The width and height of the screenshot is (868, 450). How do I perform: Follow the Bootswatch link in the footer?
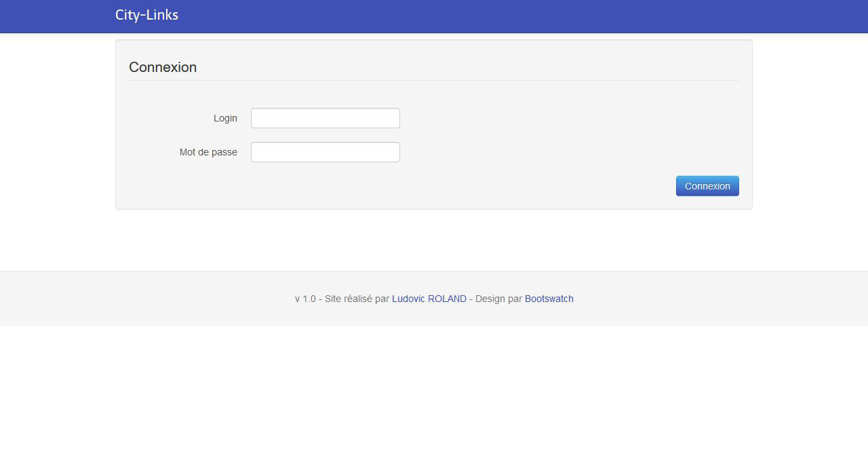549,299
